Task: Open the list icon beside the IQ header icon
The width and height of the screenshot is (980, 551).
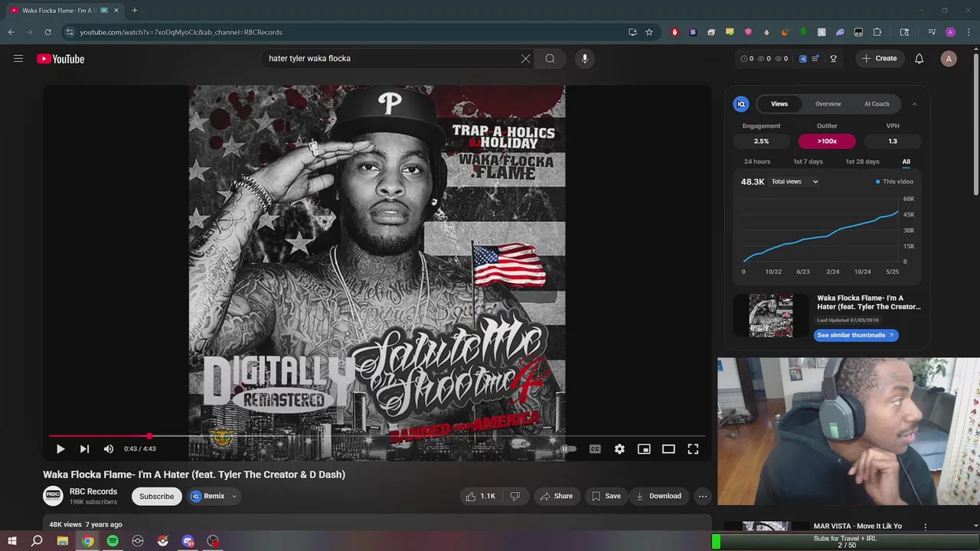Action: click(x=816, y=59)
